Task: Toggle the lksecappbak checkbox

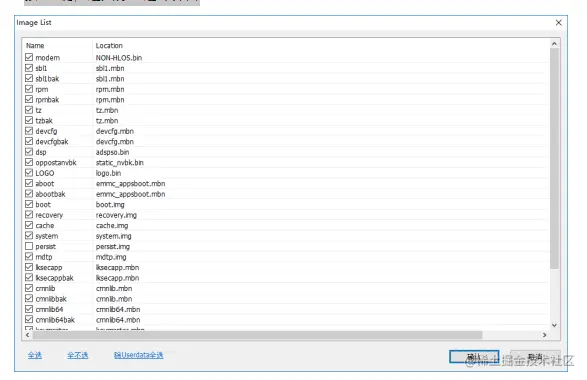Action: [x=29, y=277]
